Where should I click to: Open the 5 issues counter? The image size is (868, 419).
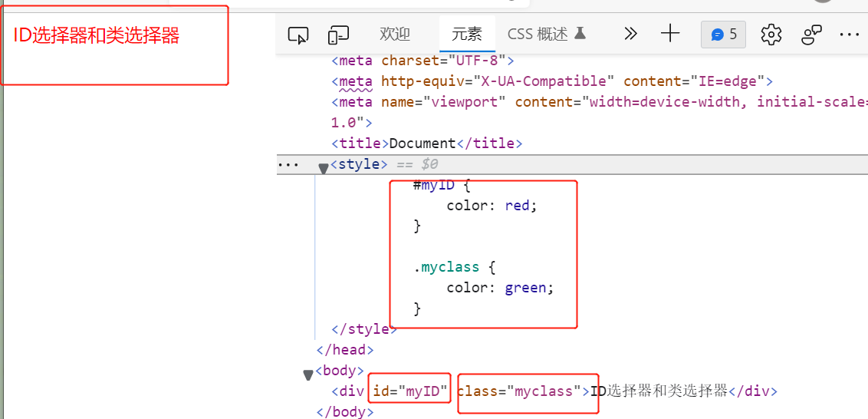(724, 35)
